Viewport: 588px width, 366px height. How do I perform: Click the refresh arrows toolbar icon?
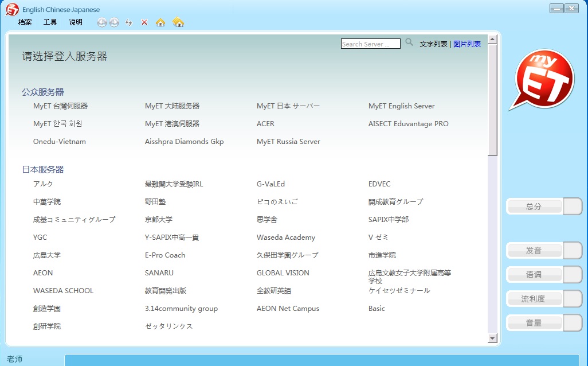coord(128,22)
